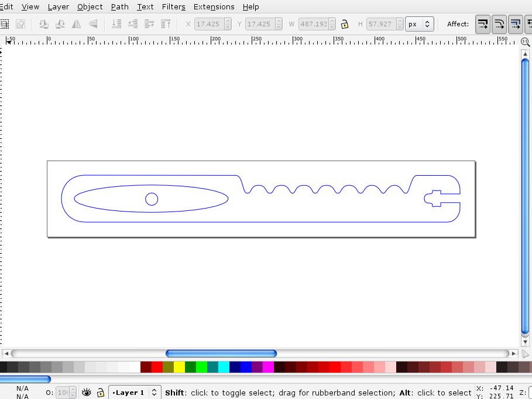Click scroll-up arrow of vertical scrollbar
The height and width of the screenshot is (399, 532).
525,54
